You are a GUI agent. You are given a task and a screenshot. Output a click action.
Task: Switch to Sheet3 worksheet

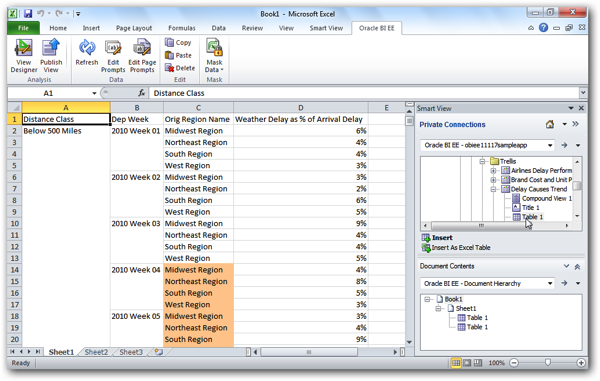[x=131, y=352]
